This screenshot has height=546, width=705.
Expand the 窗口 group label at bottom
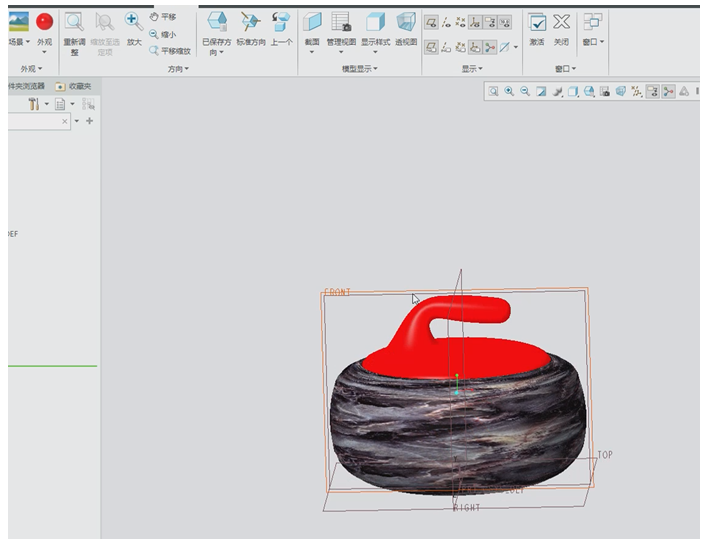(566, 69)
